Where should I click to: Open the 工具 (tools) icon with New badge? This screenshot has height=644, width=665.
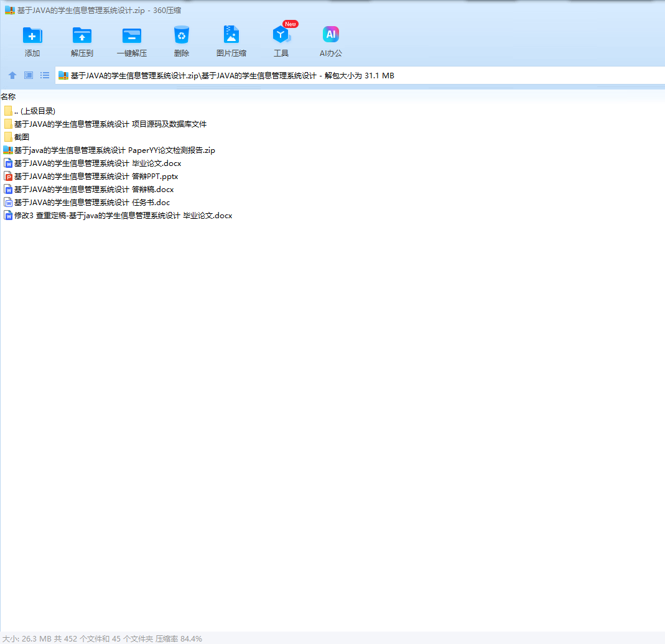tap(282, 34)
